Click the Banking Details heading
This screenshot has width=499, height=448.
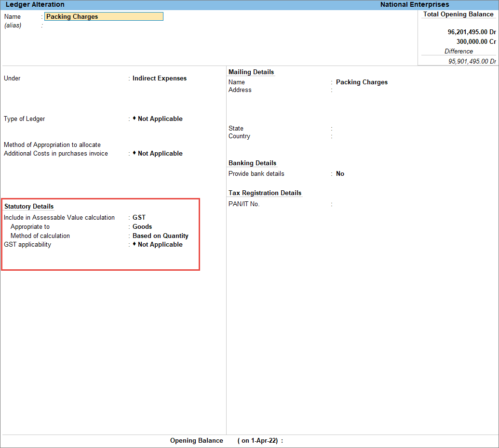[252, 163]
